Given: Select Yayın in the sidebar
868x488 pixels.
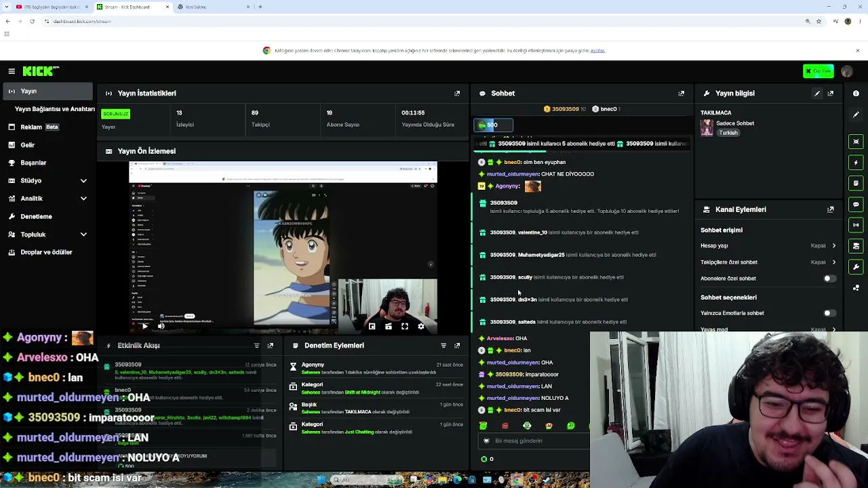Looking at the screenshot, I should [x=47, y=91].
